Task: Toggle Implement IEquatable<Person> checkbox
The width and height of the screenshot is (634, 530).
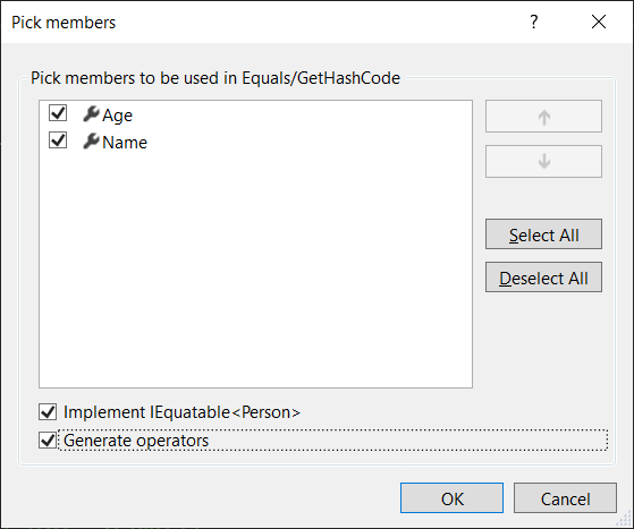Action: (x=48, y=412)
